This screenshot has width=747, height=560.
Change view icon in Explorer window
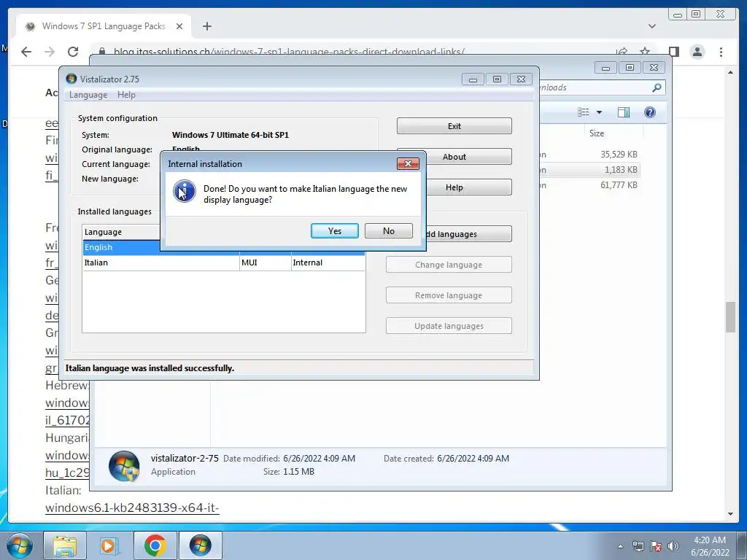click(x=583, y=112)
